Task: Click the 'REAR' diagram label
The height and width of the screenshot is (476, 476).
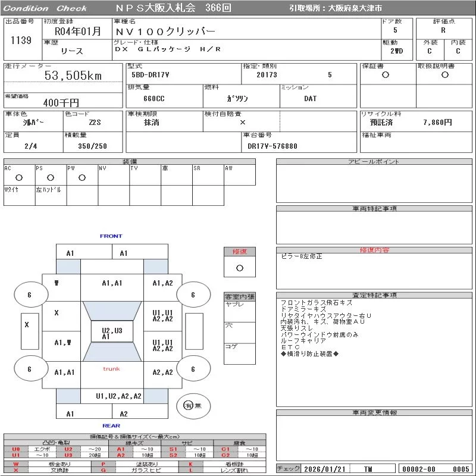Action: 111,425
